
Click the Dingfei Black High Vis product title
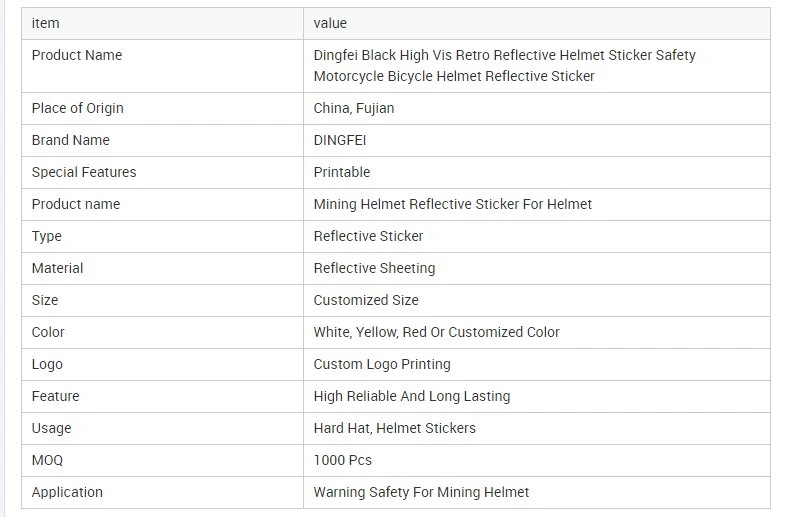click(x=504, y=65)
